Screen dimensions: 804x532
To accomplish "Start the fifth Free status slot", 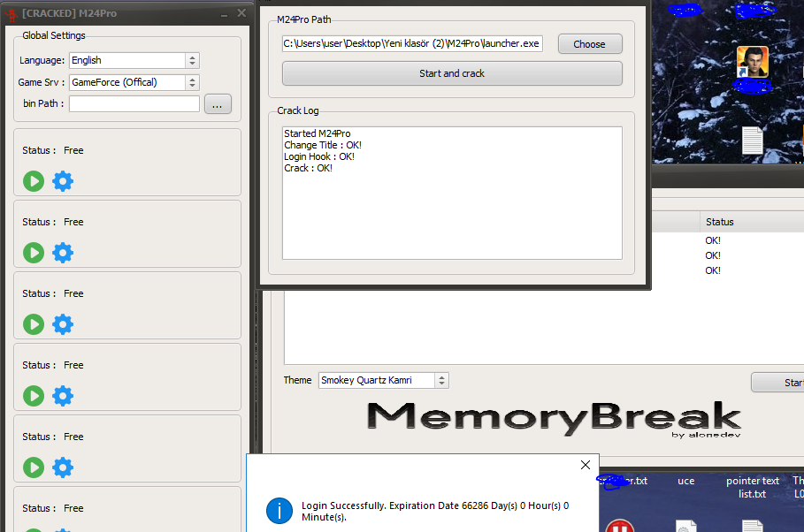I will coord(34,467).
